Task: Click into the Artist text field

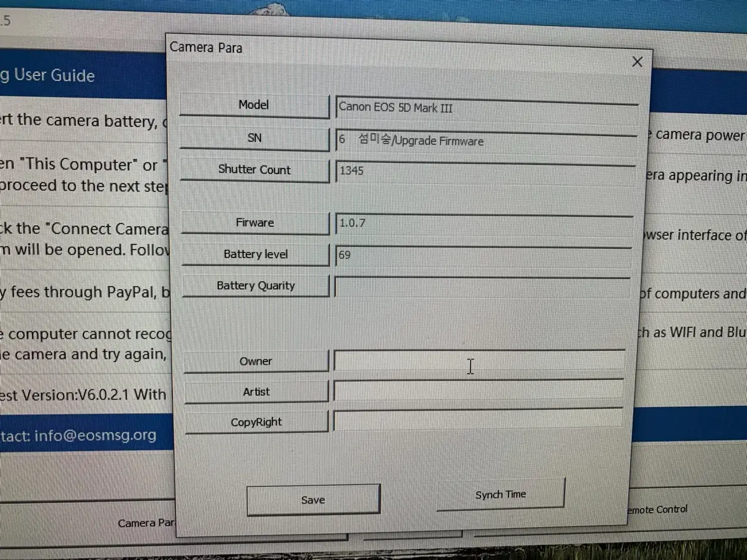Action: click(x=479, y=391)
